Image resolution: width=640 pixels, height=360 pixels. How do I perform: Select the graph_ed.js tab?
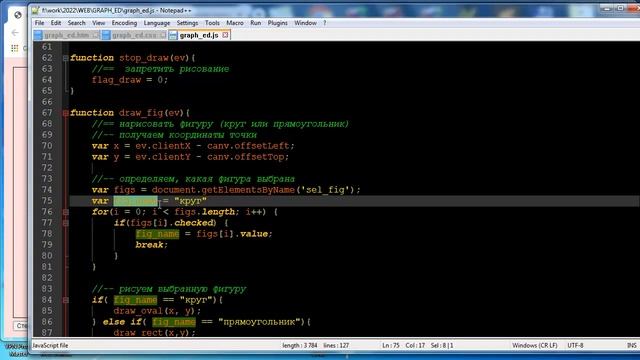click(x=199, y=36)
